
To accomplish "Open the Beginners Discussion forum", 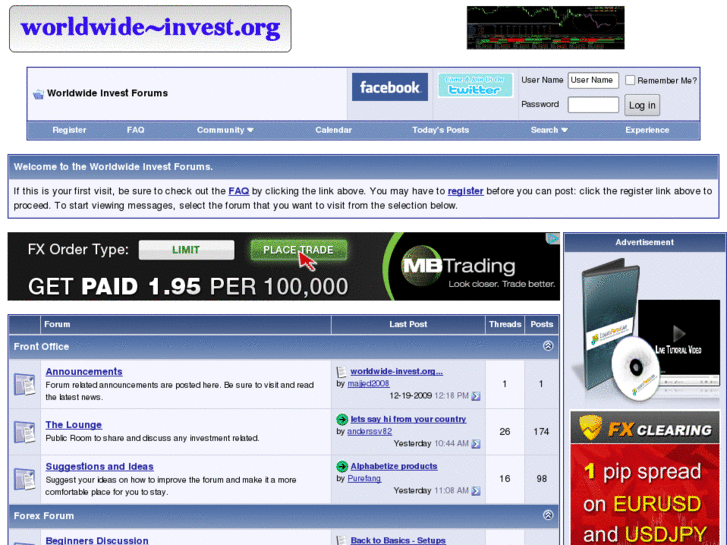I will [x=97, y=540].
